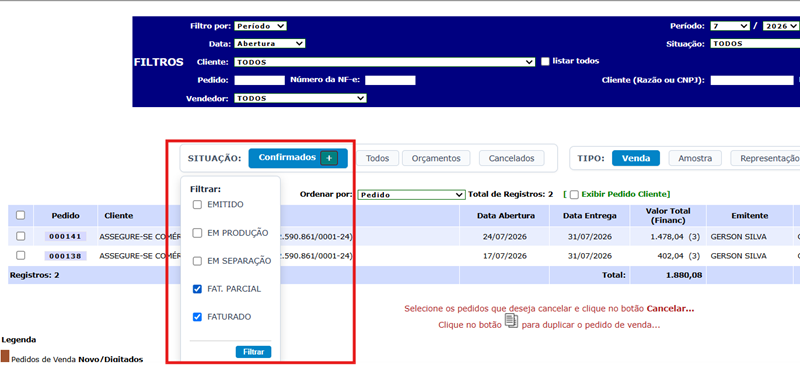This screenshot has height=365, width=800.
Task: Click the duplicate order document icon
Action: click(511, 321)
